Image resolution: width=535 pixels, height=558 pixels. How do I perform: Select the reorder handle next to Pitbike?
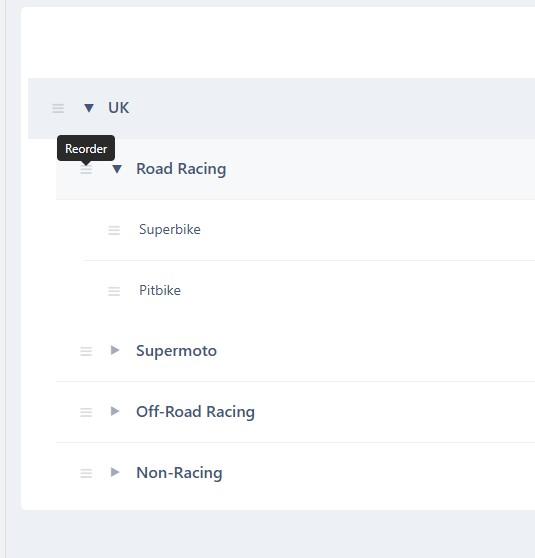pyautogui.click(x=114, y=291)
